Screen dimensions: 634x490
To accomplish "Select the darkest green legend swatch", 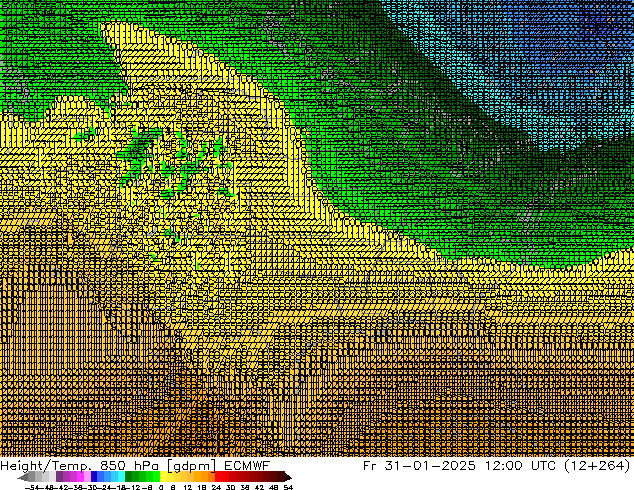I will (x=129, y=477).
